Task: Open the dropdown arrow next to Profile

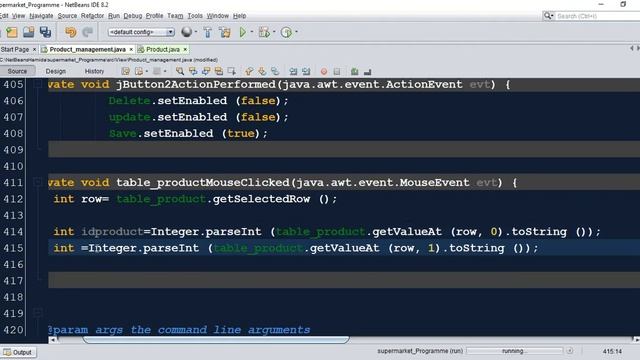Action: point(296,32)
